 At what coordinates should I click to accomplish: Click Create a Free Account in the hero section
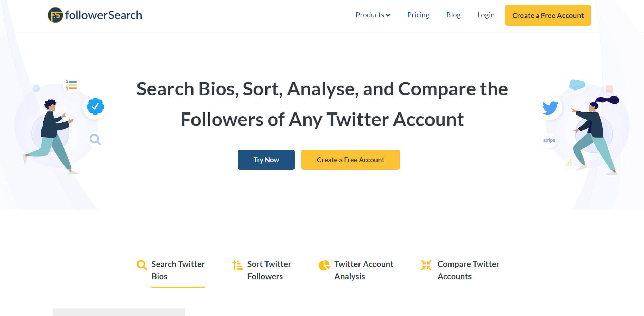[350, 159]
